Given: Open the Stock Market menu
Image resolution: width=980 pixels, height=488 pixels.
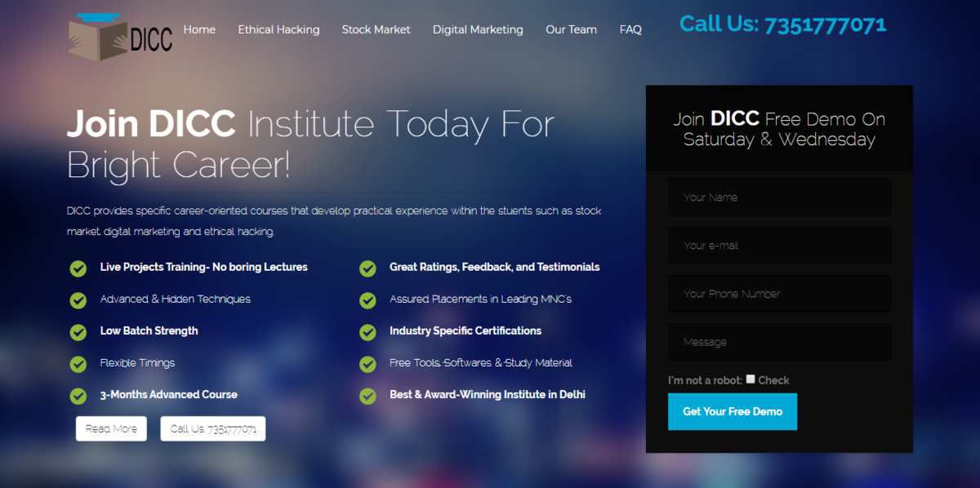Looking at the screenshot, I should [376, 29].
